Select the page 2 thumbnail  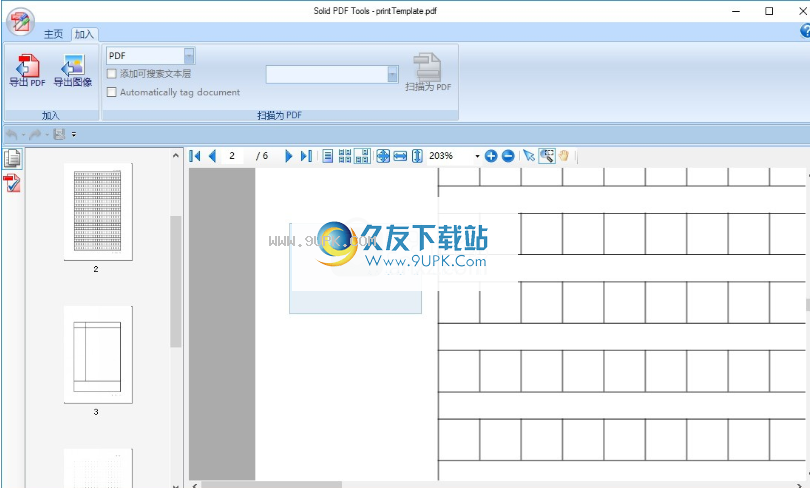(98, 212)
